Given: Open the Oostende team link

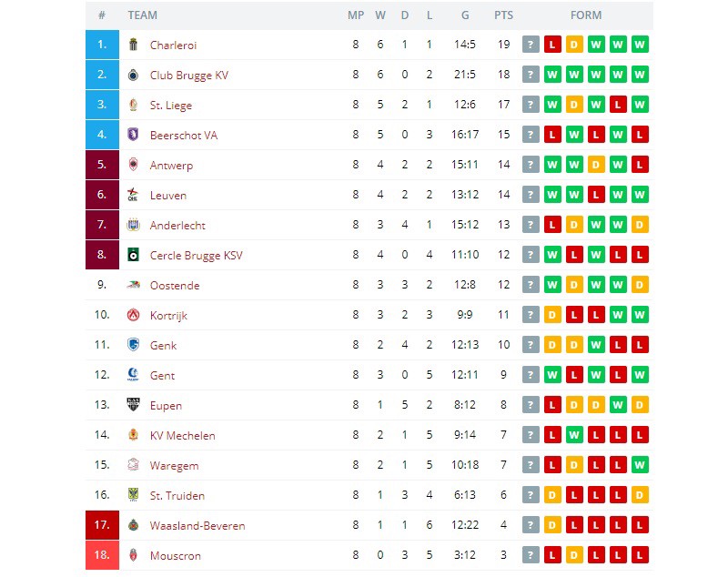Looking at the screenshot, I should click(x=175, y=286).
